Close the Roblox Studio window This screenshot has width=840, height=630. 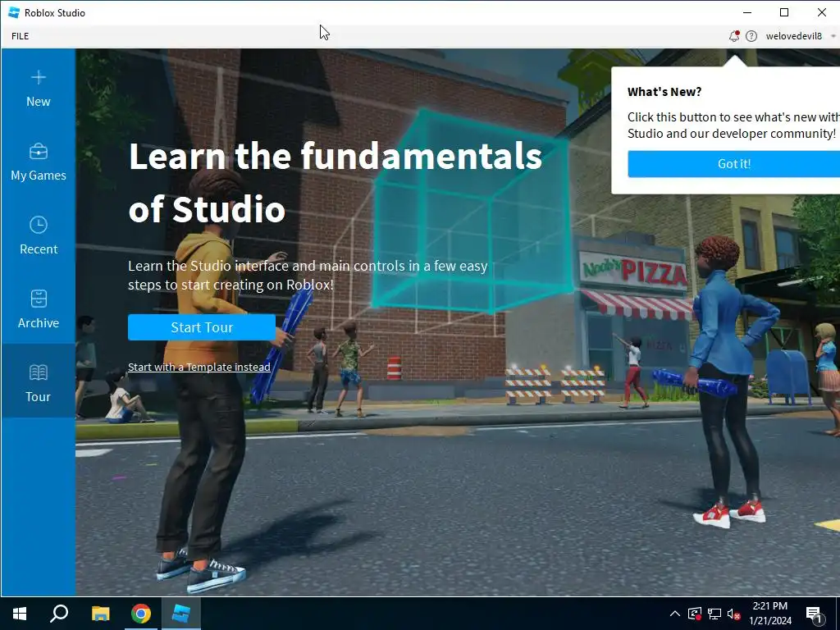coord(822,12)
